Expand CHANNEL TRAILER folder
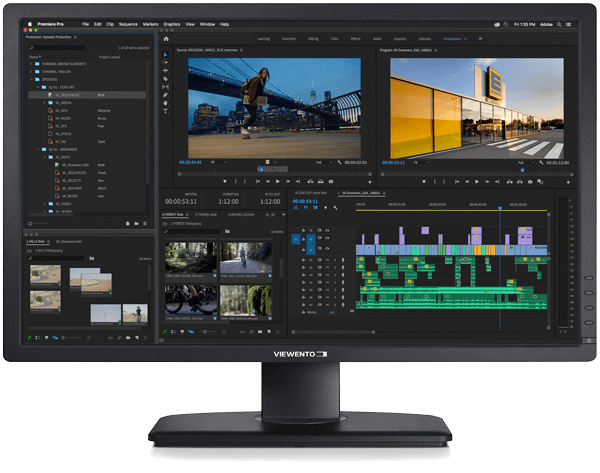Image resolution: width=600 pixels, height=473 pixels. [31, 72]
